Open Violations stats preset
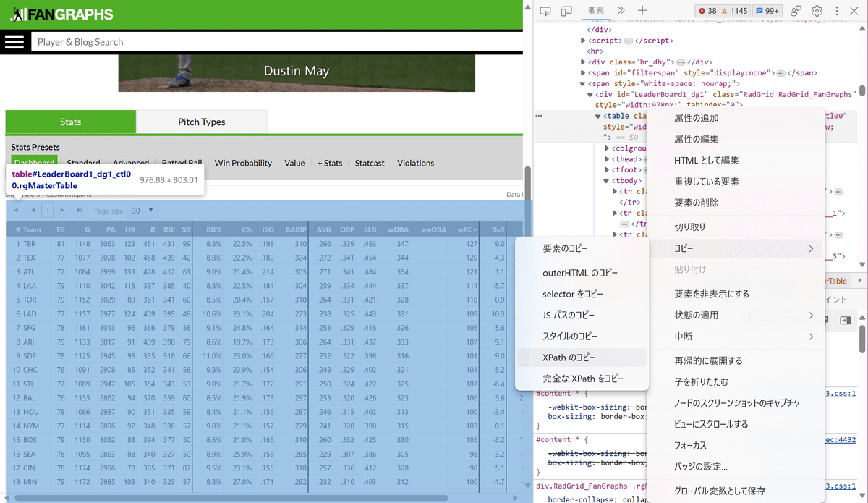The height and width of the screenshot is (503, 868). pos(416,163)
